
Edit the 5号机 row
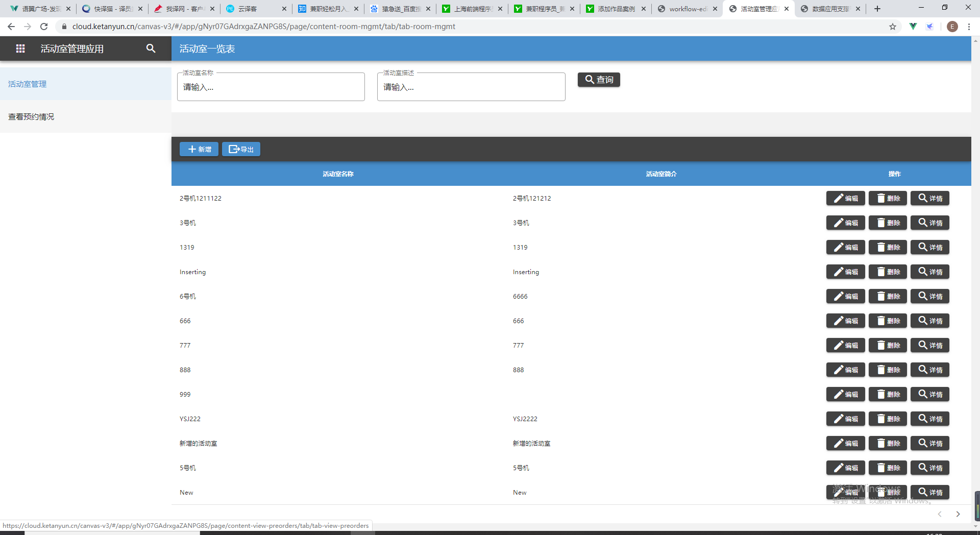[x=846, y=468]
